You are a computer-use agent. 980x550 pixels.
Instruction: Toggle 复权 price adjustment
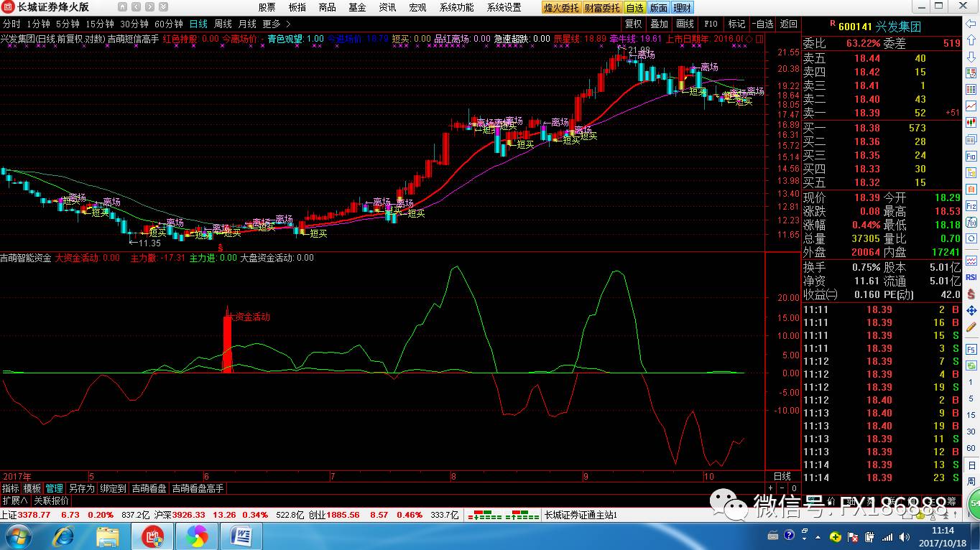[634, 24]
